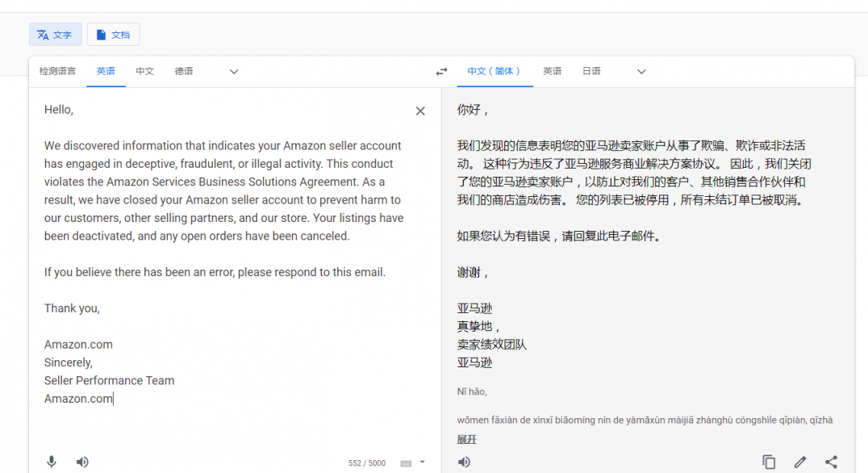868x473 pixels.
Task: Click the translated text 谢谢，
Action: click(x=472, y=273)
